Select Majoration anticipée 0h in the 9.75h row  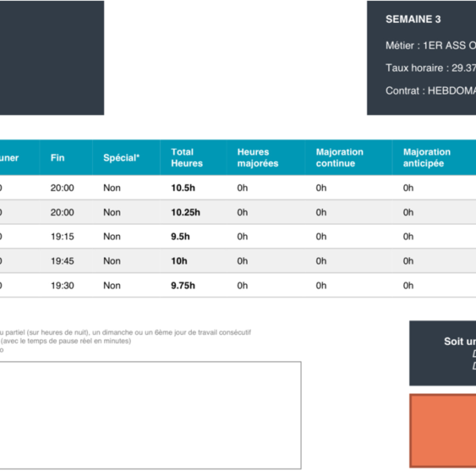click(x=409, y=286)
